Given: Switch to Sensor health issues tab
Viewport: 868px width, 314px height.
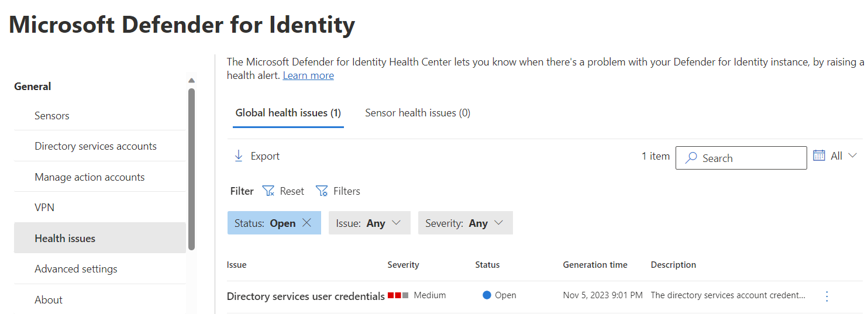Looking at the screenshot, I should [x=418, y=113].
